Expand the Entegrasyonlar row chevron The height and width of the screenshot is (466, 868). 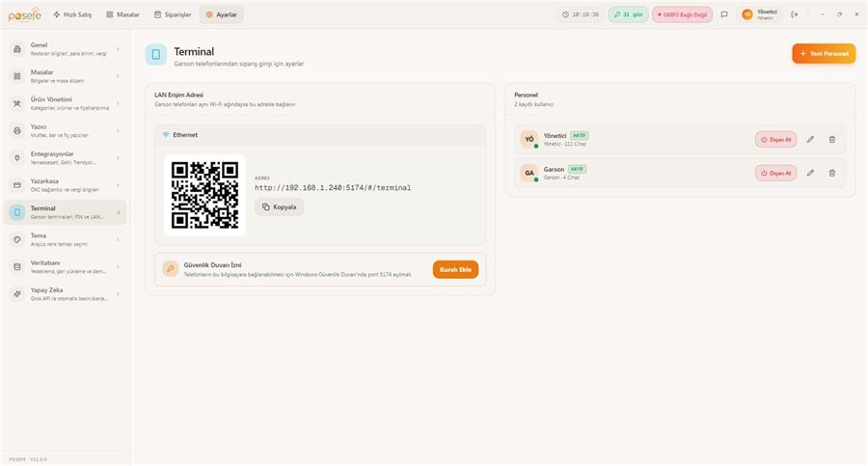point(118,158)
